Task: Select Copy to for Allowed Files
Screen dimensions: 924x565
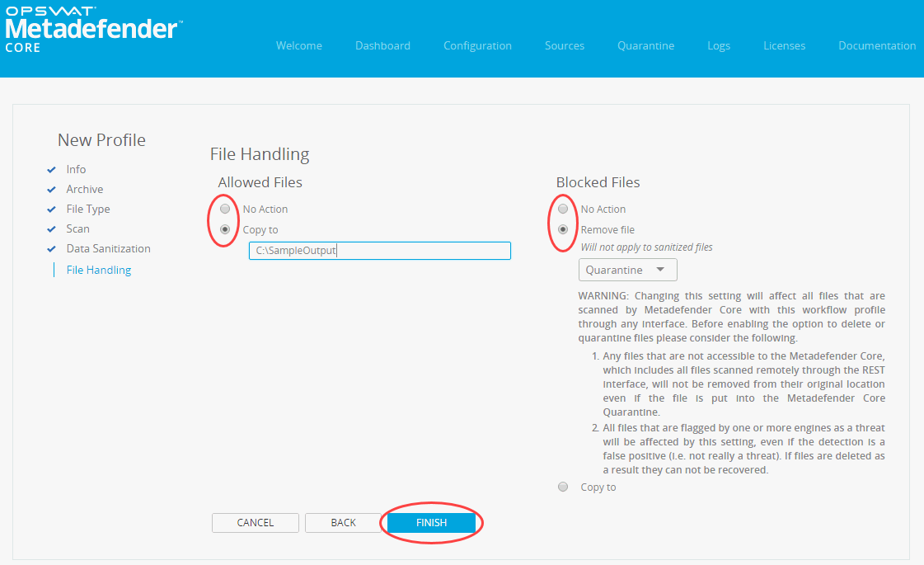Action: pos(225,229)
